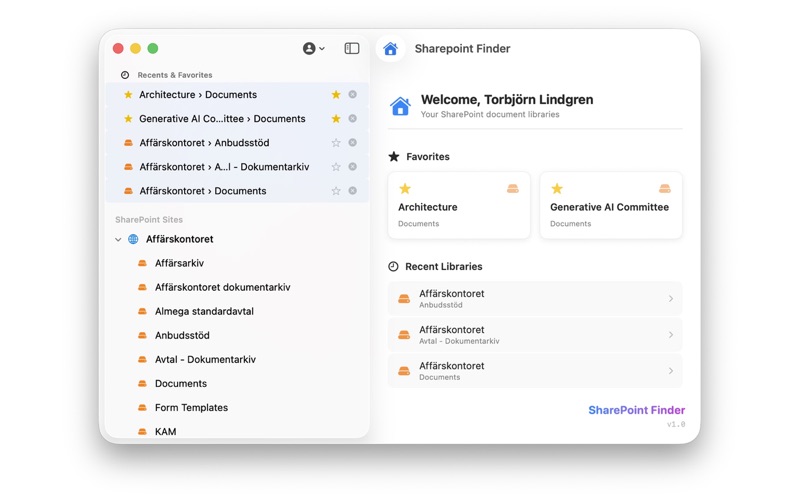Click the v1.0 version label
The height and width of the screenshot is (500, 800).
676,424
